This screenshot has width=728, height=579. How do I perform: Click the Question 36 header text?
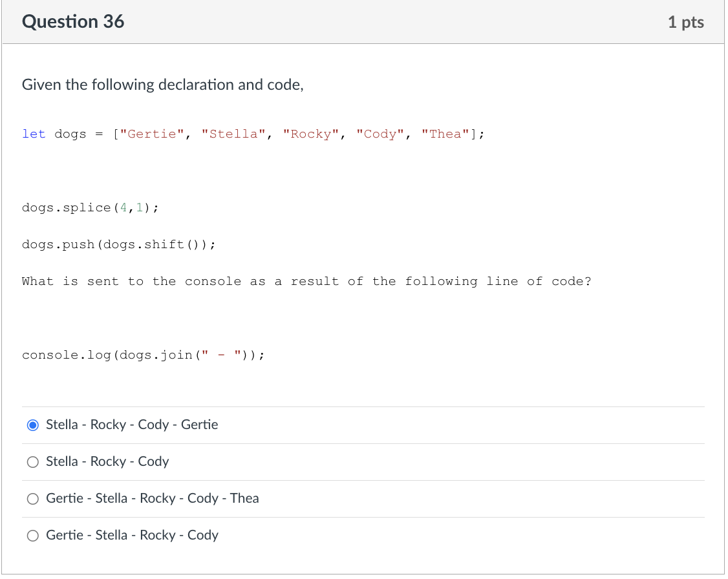coord(72,21)
